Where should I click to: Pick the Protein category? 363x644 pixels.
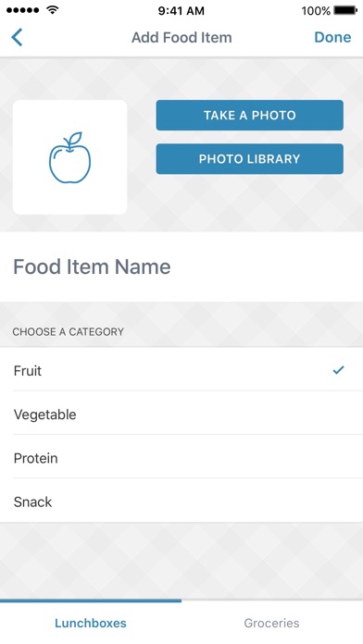(181, 457)
